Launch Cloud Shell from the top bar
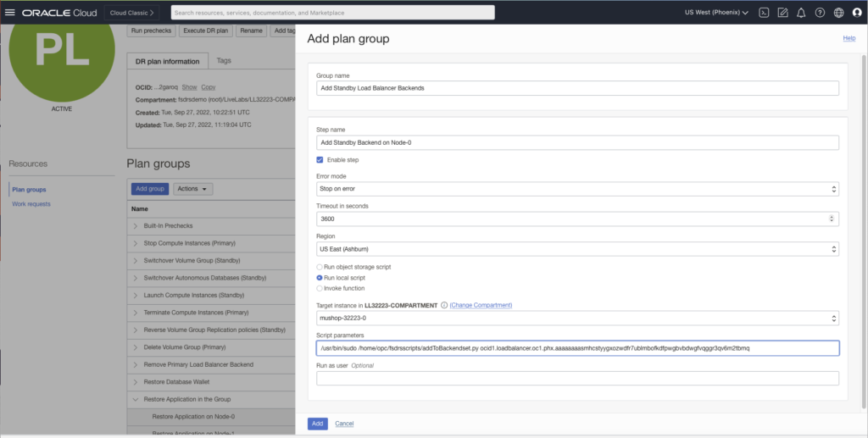The height and width of the screenshot is (438, 868). 764,13
